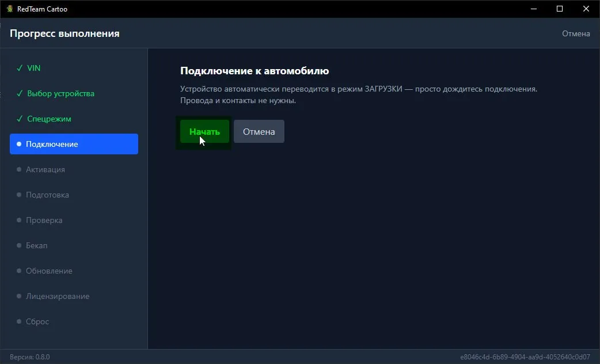600x364 pixels.
Task: Click the Прогресс выполнения title
Action: (64, 33)
